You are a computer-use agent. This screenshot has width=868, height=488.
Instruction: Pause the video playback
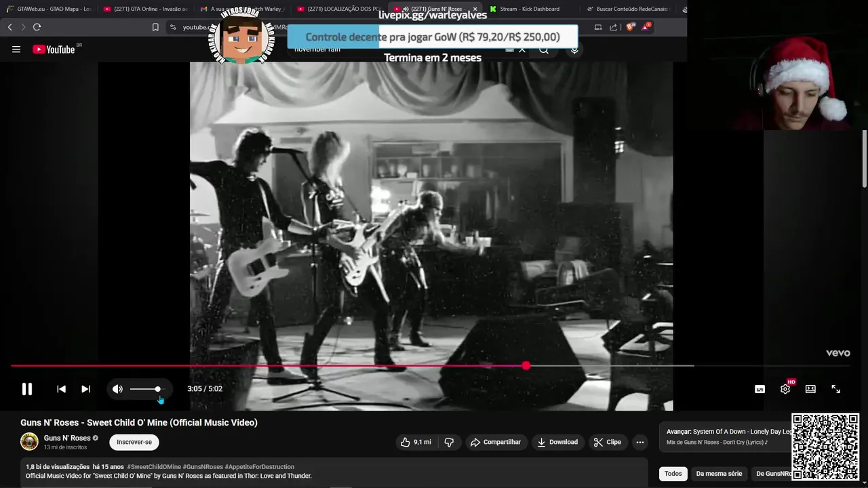pos(27,389)
